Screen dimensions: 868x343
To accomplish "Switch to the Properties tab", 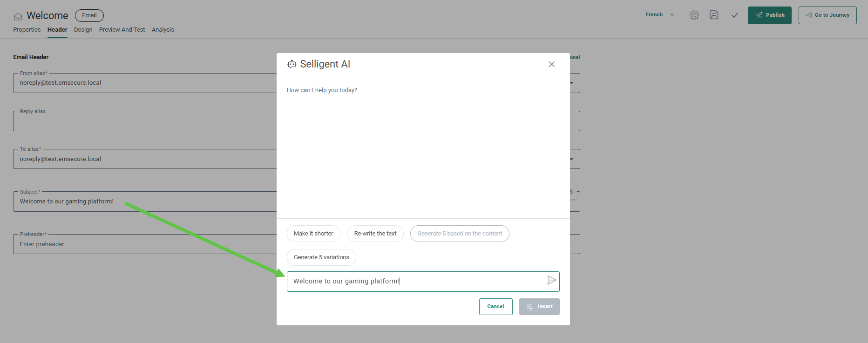I will tap(27, 30).
